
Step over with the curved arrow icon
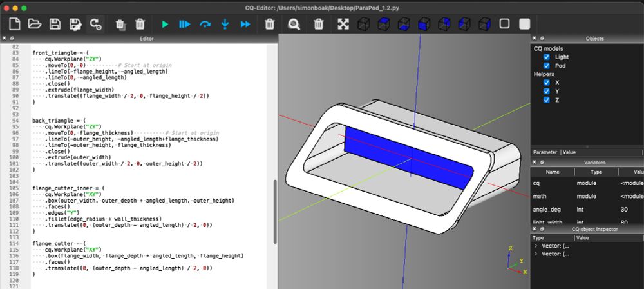pyautogui.click(x=205, y=25)
